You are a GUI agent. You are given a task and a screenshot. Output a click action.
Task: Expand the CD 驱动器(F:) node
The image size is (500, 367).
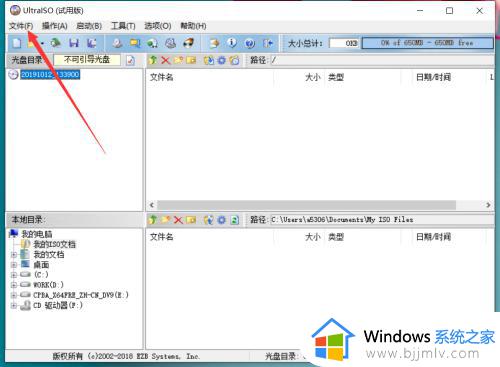(x=14, y=305)
